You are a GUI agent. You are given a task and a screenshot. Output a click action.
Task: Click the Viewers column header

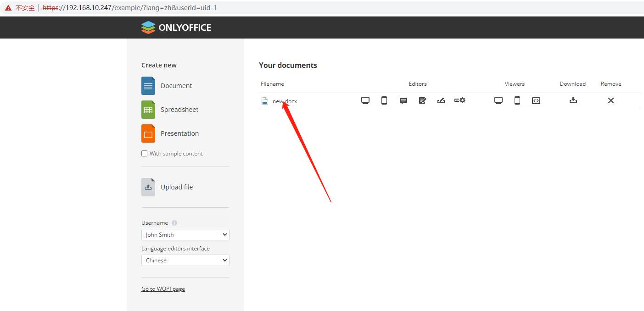515,84
